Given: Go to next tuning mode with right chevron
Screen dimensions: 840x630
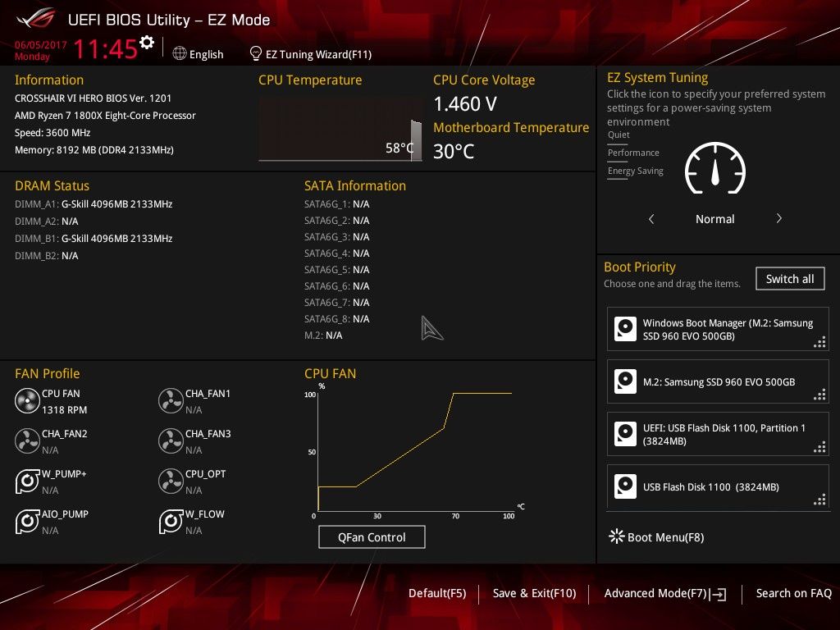Looking at the screenshot, I should (x=779, y=218).
